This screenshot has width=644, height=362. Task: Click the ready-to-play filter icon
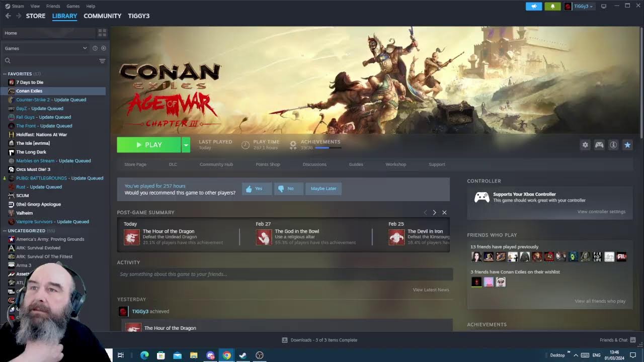pos(104,48)
